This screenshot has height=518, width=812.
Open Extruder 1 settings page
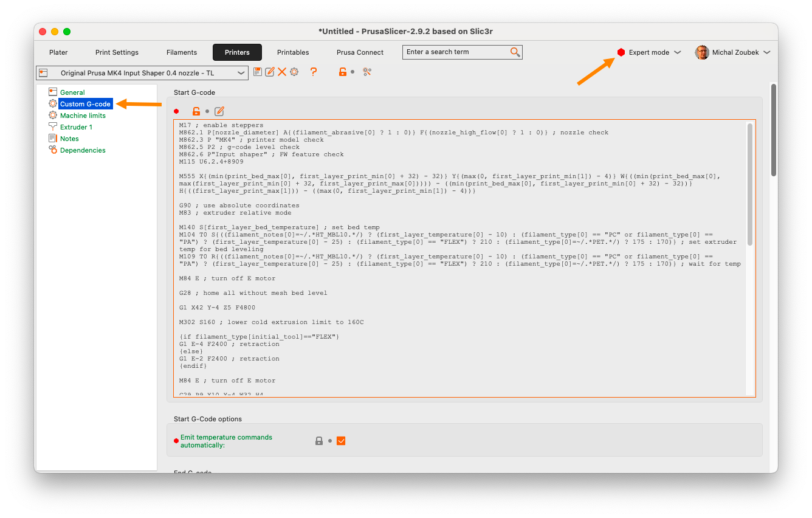pos(76,127)
